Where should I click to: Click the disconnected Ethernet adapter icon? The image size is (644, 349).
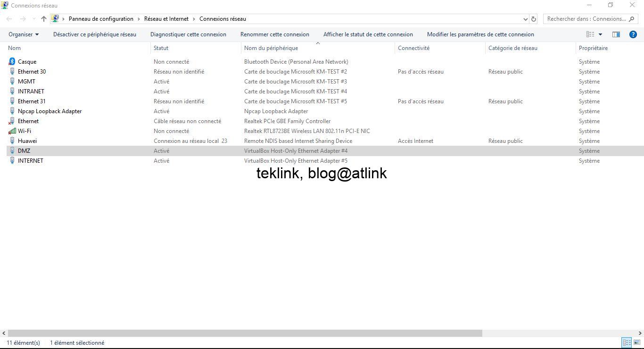click(12, 121)
